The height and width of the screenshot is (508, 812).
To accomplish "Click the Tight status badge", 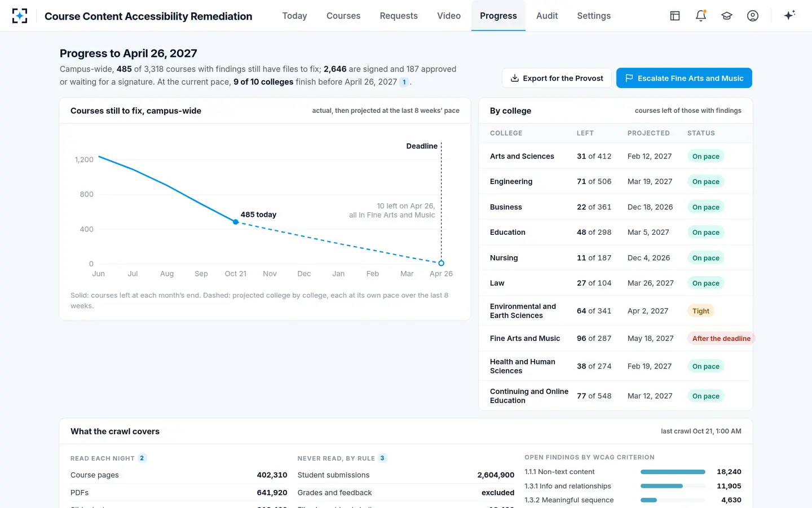I will pyautogui.click(x=701, y=311).
